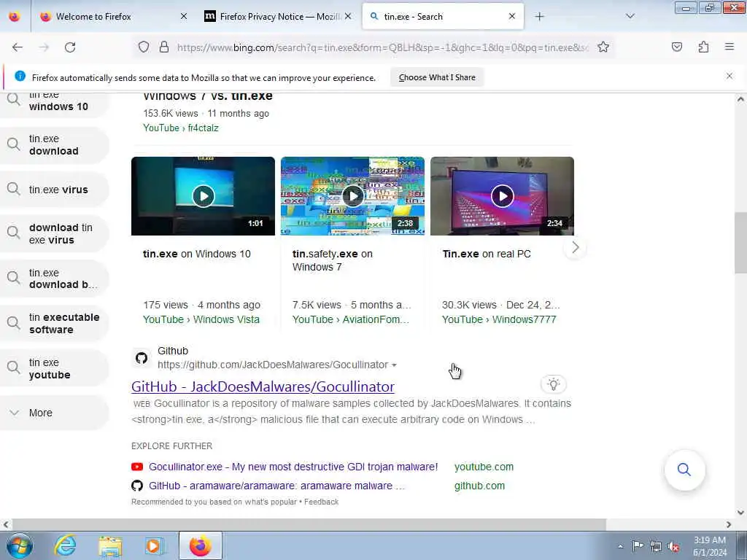Play the tin.safety.exe on Windows 7 video
Screen dimensions: 747x560
pyautogui.click(x=352, y=195)
